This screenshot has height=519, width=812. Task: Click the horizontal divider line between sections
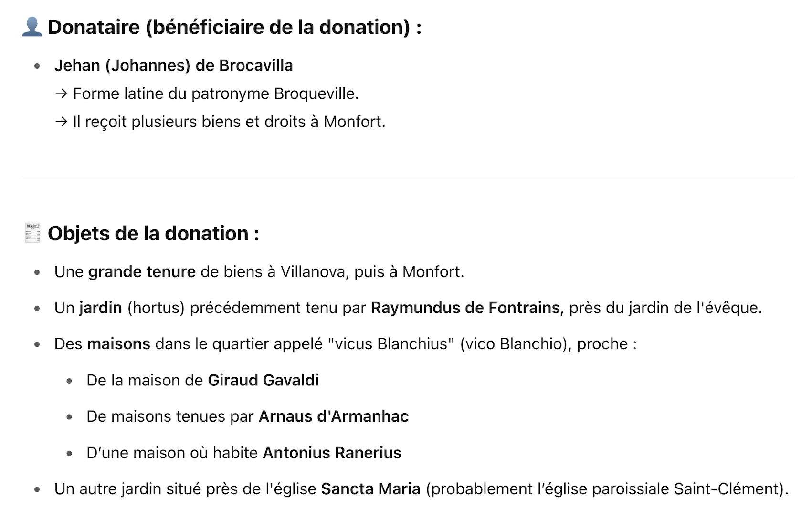(x=408, y=176)
